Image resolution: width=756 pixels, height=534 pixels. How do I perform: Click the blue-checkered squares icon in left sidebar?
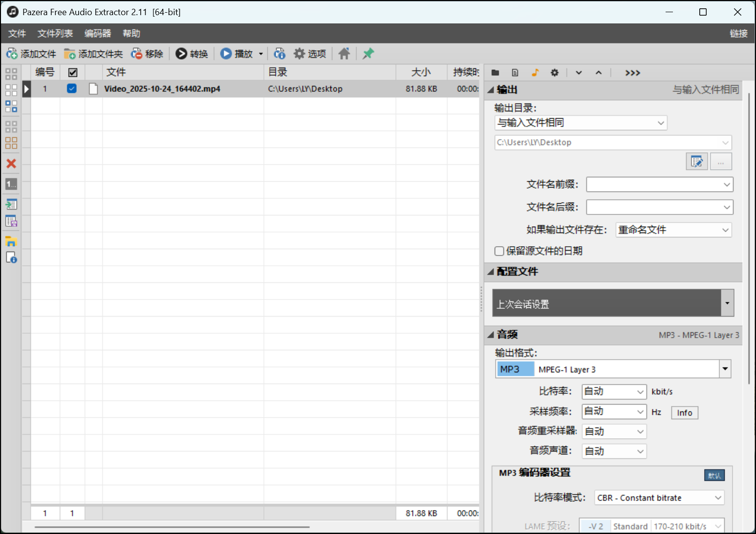(x=11, y=106)
